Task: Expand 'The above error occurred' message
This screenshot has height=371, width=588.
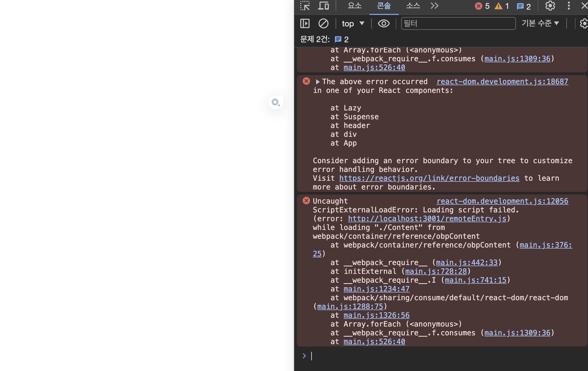Action: click(318, 82)
